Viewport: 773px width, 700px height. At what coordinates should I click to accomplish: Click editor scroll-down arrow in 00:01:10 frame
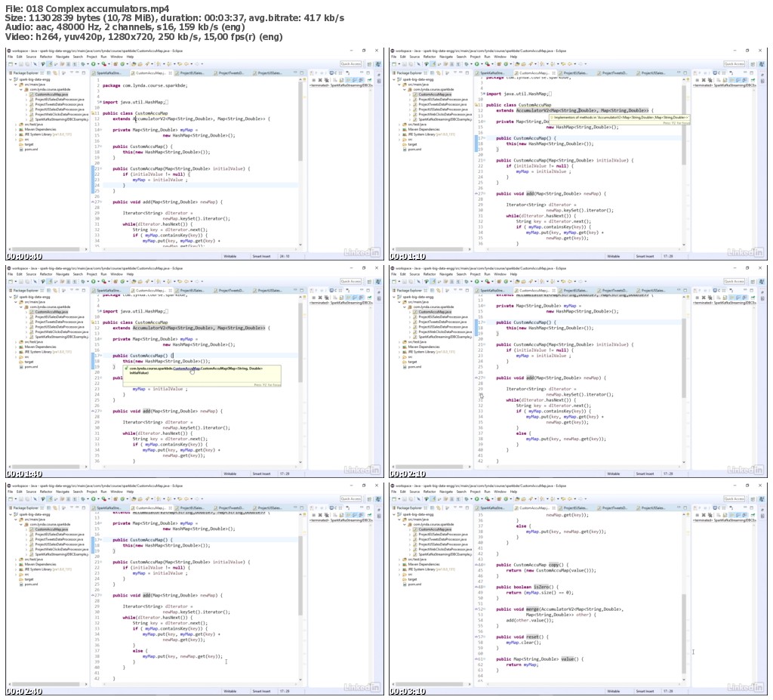pos(684,244)
